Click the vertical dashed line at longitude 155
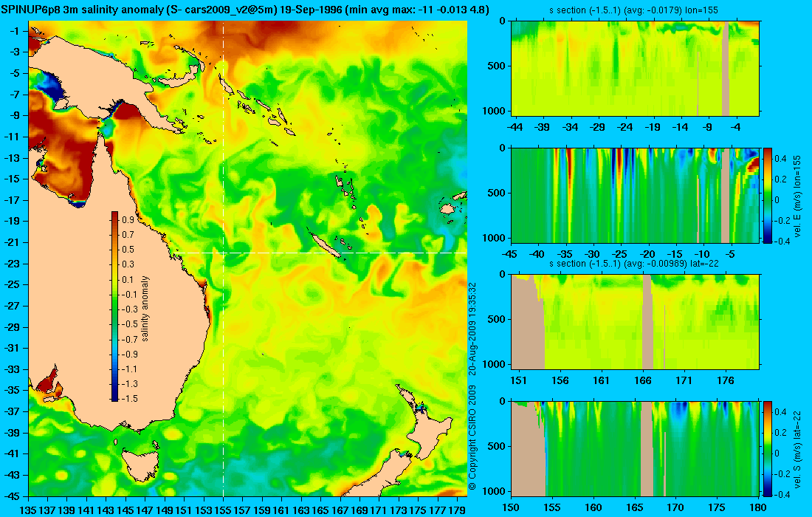Image resolution: width=812 pixels, height=517 pixels. point(223,258)
